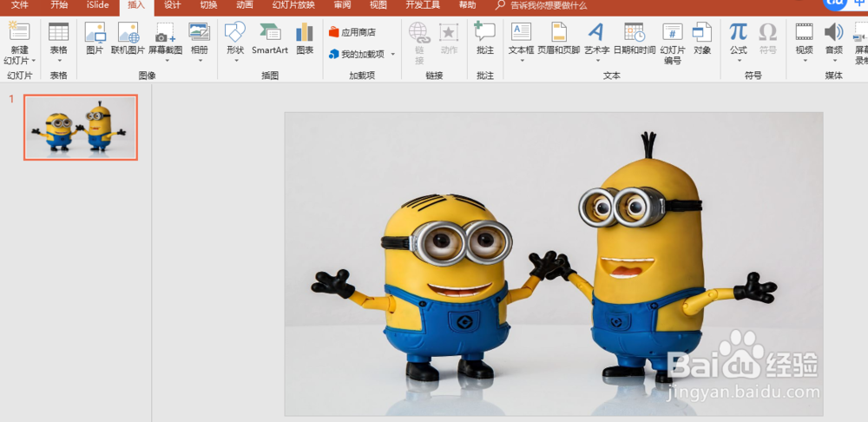868x422 pixels.
Task: Select slide 1 thumbnail in the panel
Action: pyautogui.click(x=81, y=128)
